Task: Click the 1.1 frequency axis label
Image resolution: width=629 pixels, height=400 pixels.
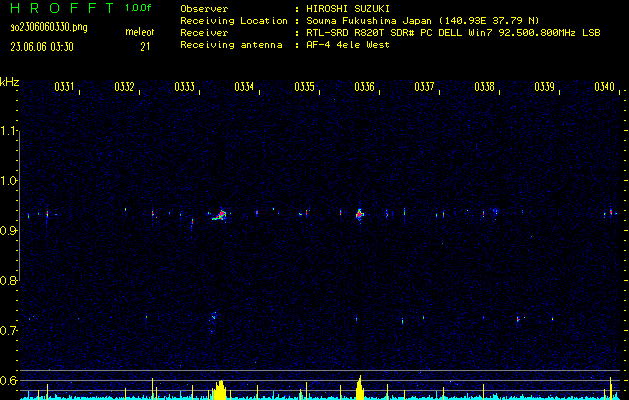Action: click(x=9, y=131)
